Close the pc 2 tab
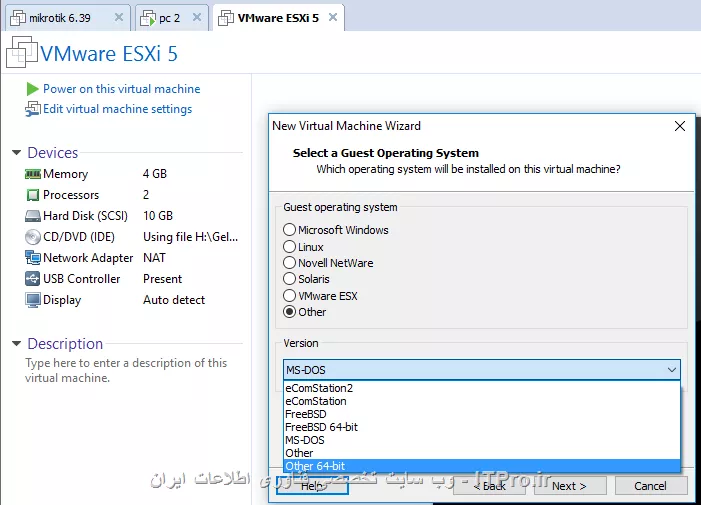 tap(197, 17)
